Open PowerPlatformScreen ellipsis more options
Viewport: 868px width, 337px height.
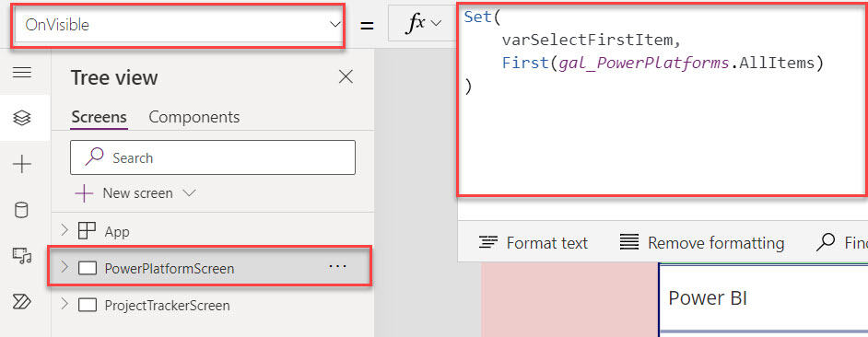337,267
